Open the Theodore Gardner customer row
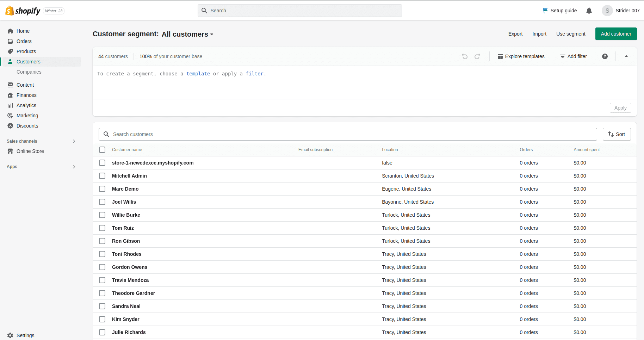The height and width of the screenshot is (340, 644). click(x=365, y=293)
